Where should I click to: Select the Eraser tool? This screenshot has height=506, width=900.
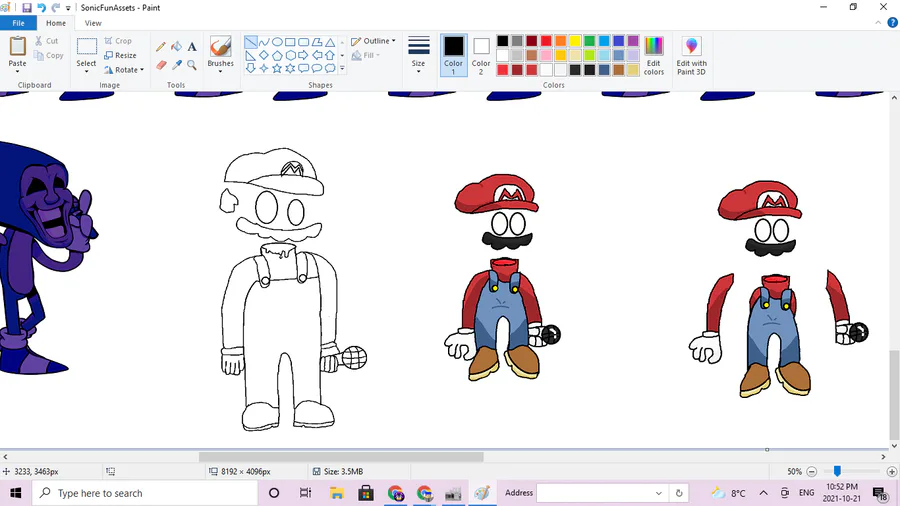click(x=161, y=65)
